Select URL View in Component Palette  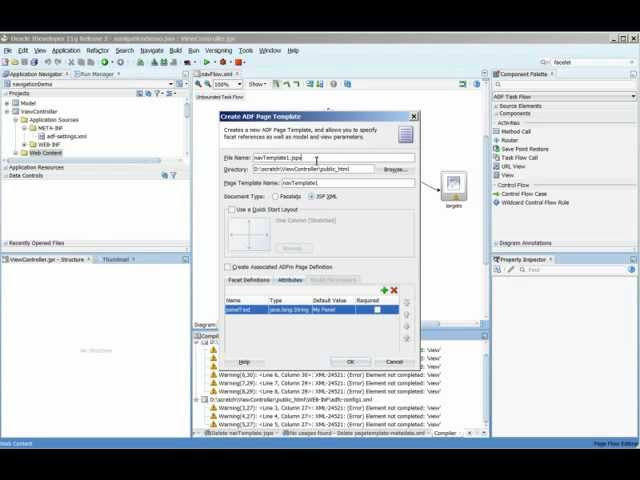point(513,166)
